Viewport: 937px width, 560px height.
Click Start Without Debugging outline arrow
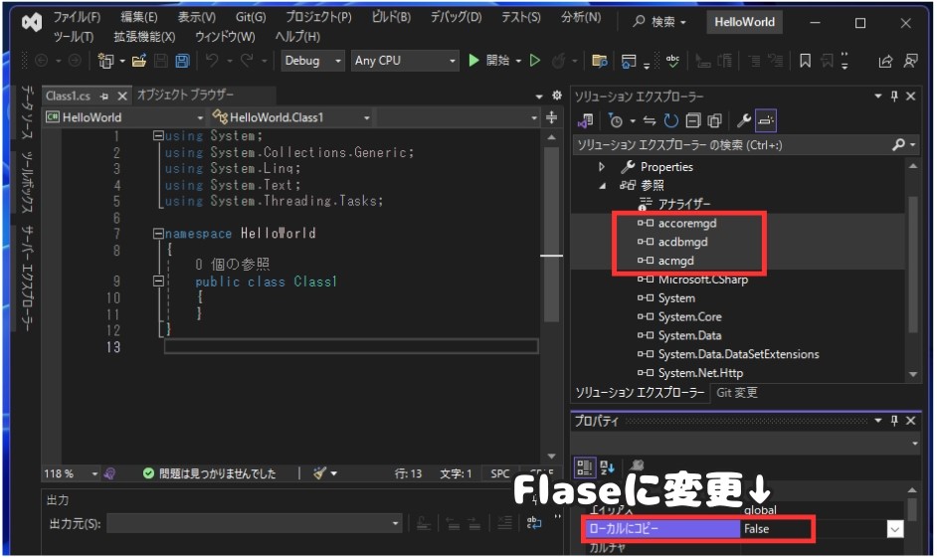click(x=535, y=61)
